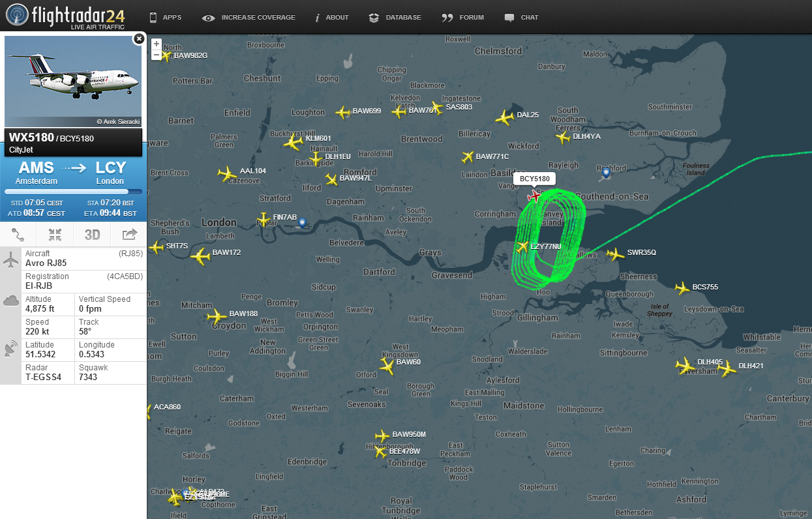Select aircraft DLH4YA on the map
This screenshot has width=812, height=519.
pos(563,137)
